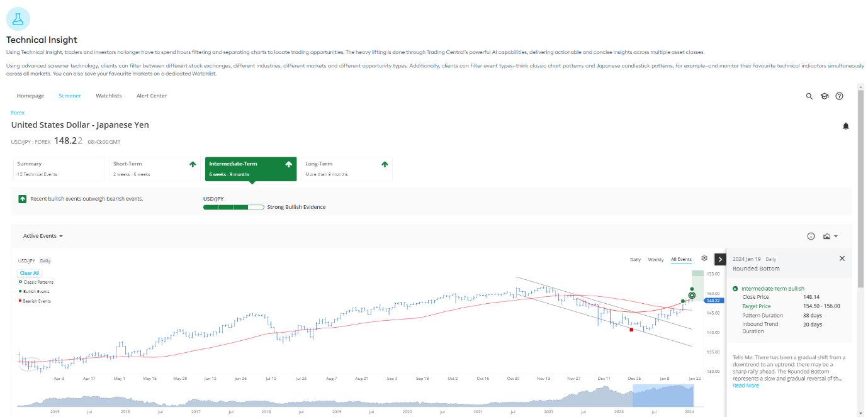This screenshot has height=417, width=868.
Task: Collapse event details panel with arrow button
Action: (720, 259)
